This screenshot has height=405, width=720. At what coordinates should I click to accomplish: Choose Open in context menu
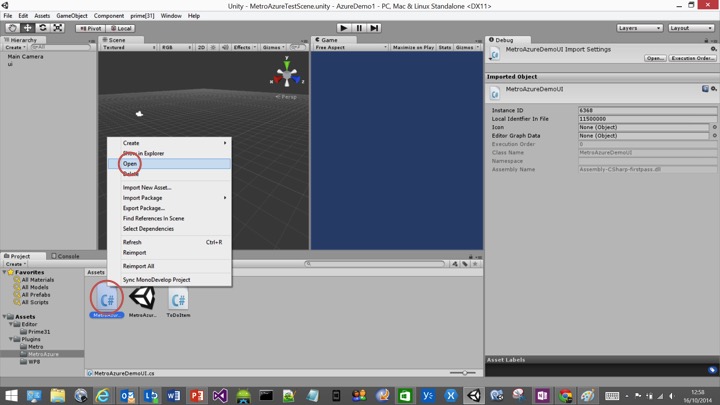(169, 163)
